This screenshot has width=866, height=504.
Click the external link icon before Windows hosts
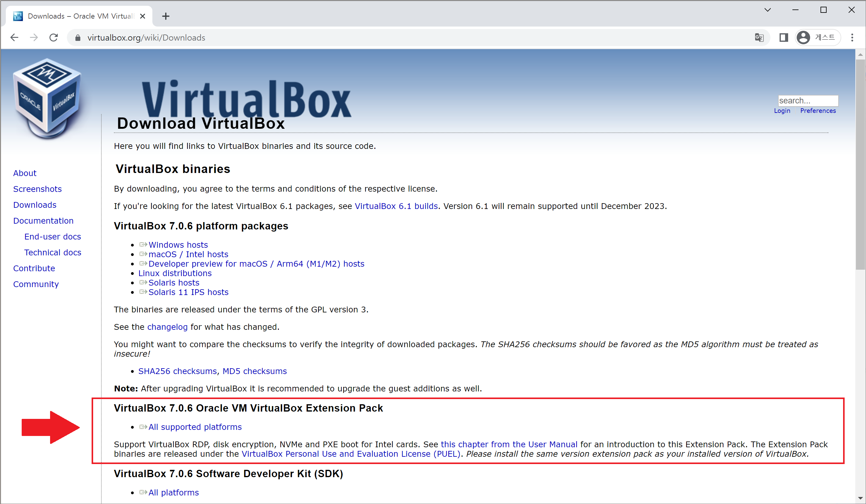tap(143, 244)
